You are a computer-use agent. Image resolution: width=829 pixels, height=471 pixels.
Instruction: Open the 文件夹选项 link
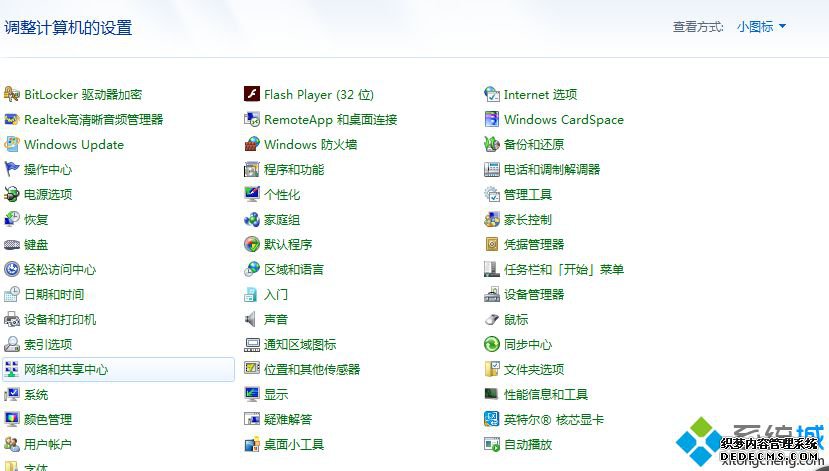(534, 369)
